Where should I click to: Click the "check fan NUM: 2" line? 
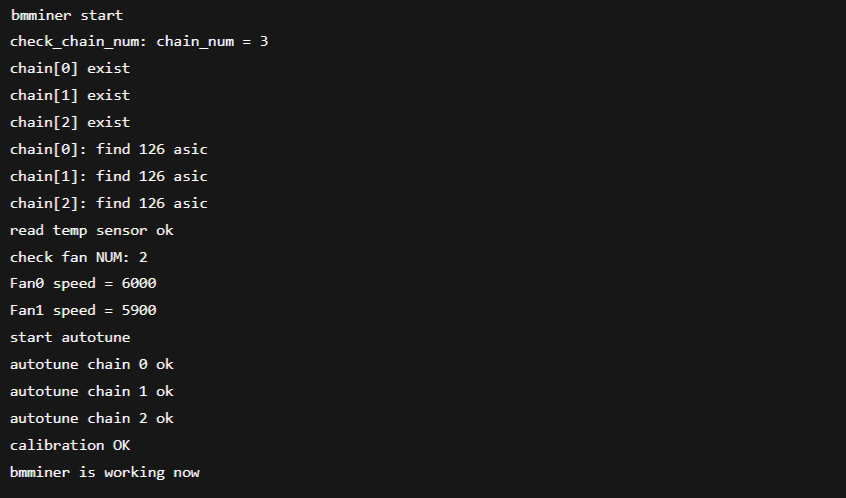tap(79, 257)
